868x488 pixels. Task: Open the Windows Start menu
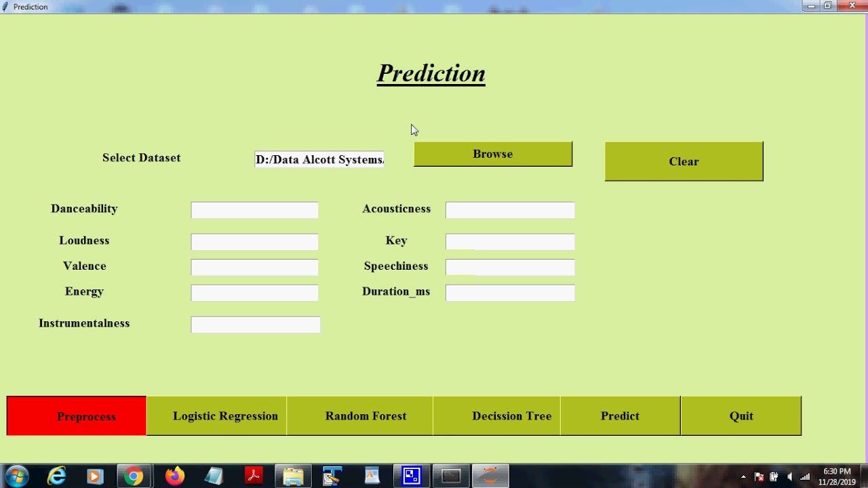[16, 476]
